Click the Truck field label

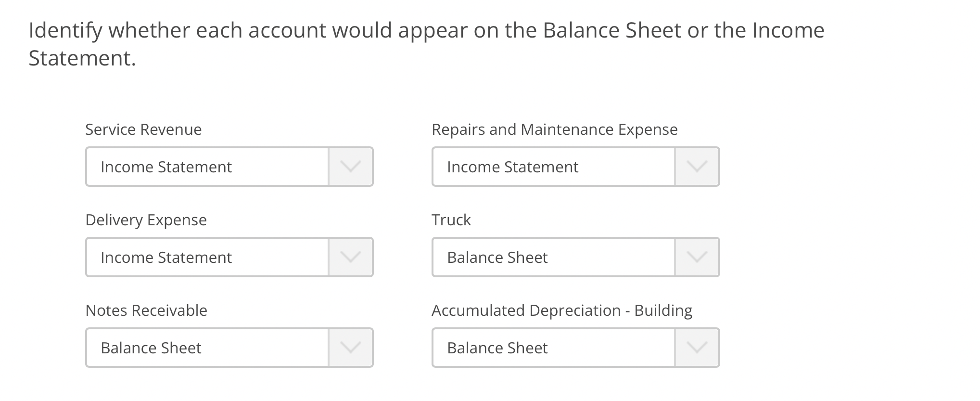[450, 220]
